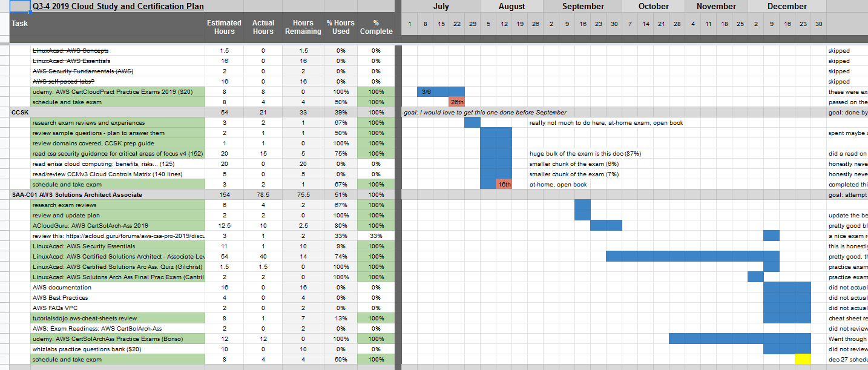Click the Estimated Hours column header

(224, 27)
